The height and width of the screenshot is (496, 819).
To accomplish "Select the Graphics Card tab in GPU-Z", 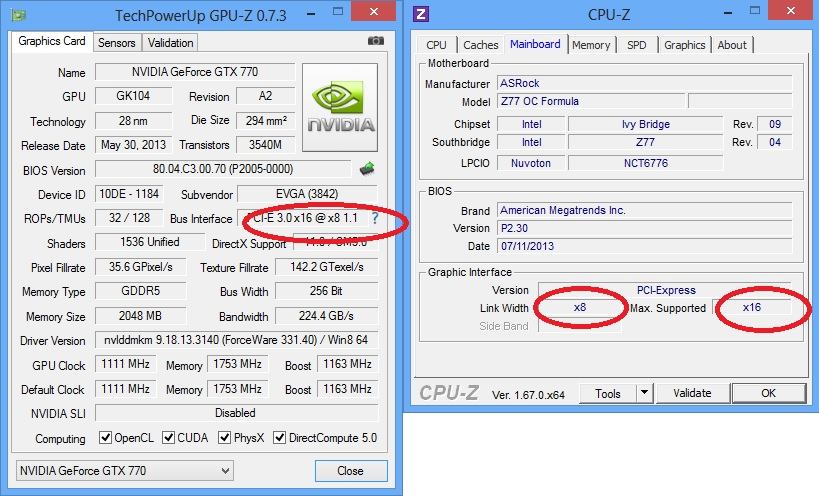I will (52, 41).
